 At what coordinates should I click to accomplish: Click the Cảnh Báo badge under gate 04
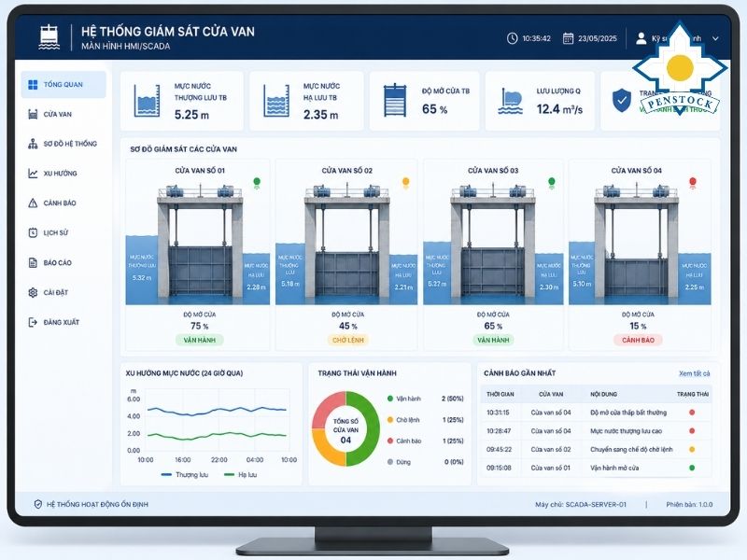point(638,340)
